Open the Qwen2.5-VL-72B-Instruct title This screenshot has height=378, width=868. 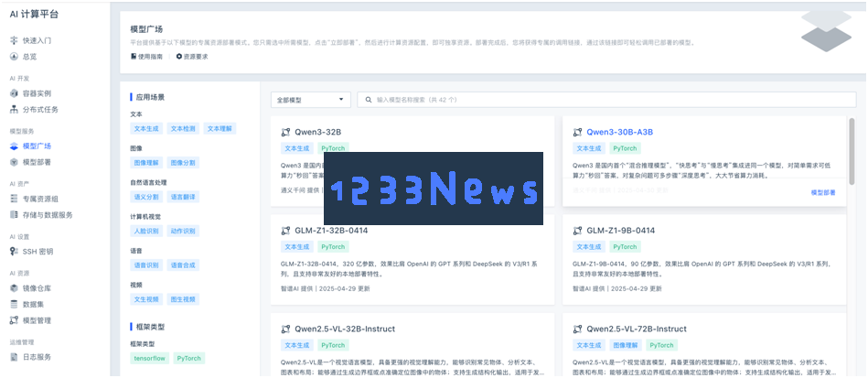point(637,329)
